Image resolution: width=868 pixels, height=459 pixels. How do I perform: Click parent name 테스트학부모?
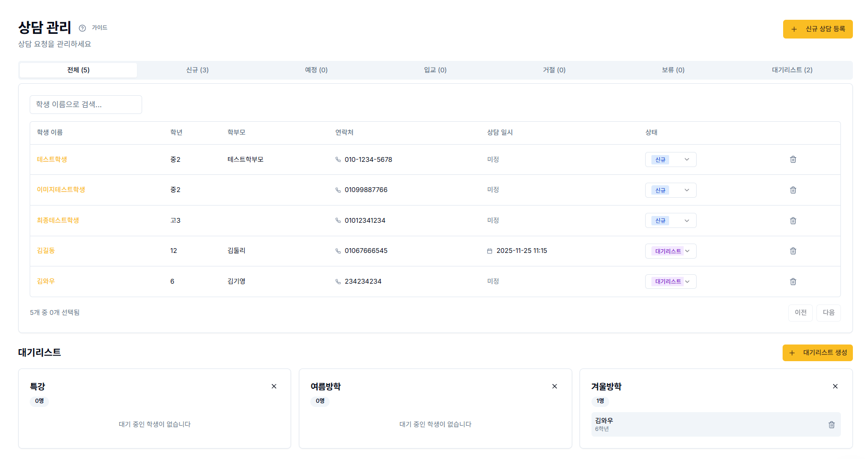tap(245, 160)
